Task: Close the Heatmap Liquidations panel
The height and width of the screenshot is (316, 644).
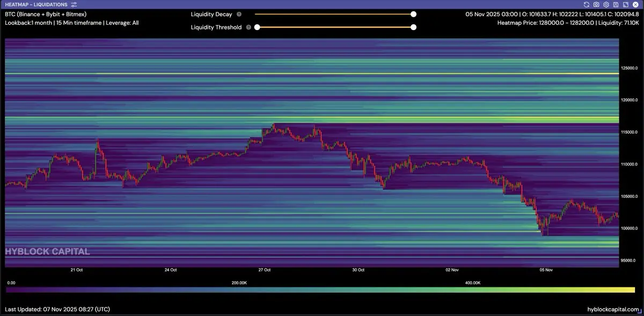Action: click(635, 4)
